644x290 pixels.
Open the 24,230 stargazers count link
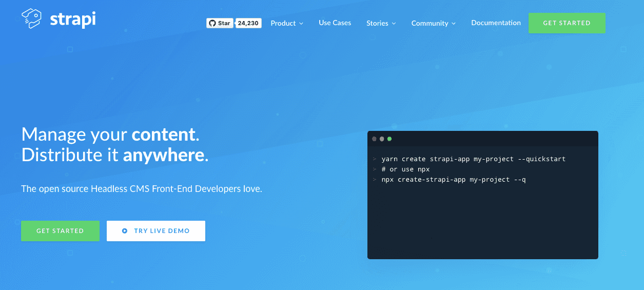pyautogui.click(x=248, y=23)
